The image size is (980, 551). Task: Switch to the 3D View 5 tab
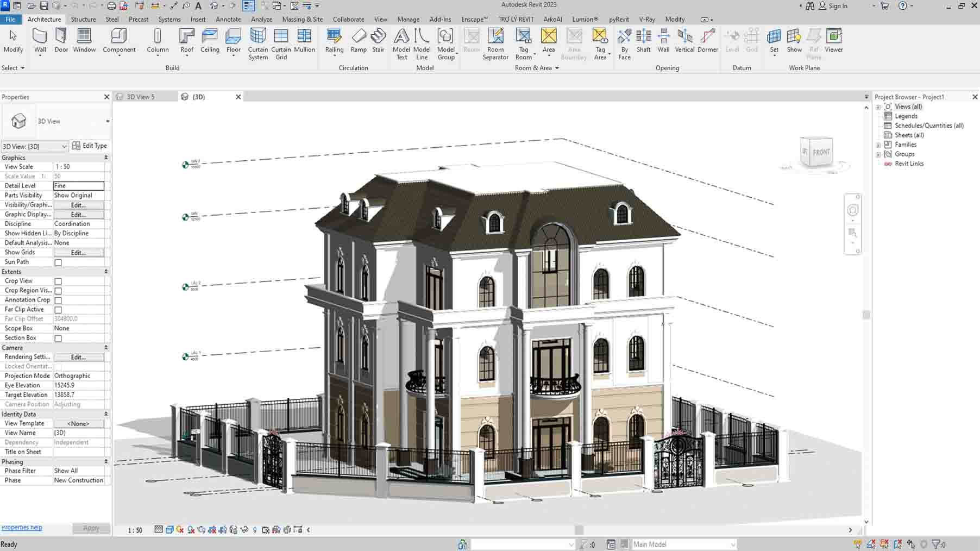141,97
